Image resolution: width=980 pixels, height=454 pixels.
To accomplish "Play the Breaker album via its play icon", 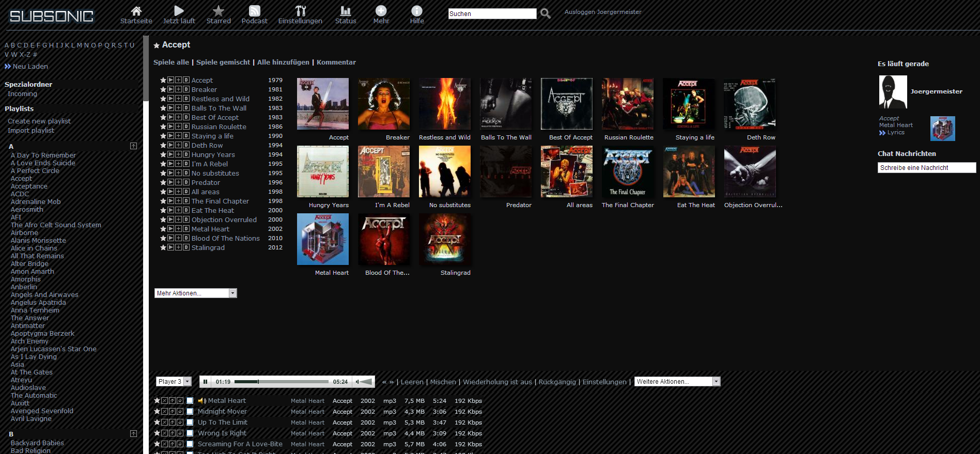I will (170, 89).
